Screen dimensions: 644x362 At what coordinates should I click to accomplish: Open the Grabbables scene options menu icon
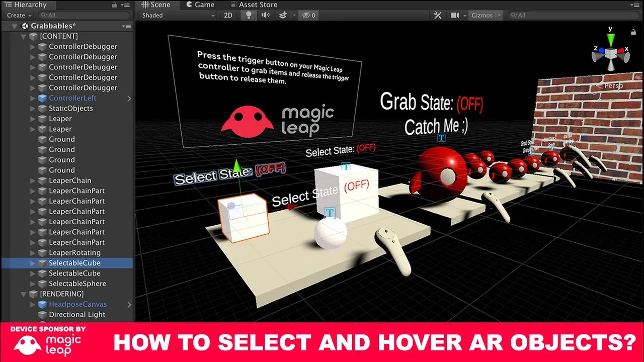[x=126, y=26]
